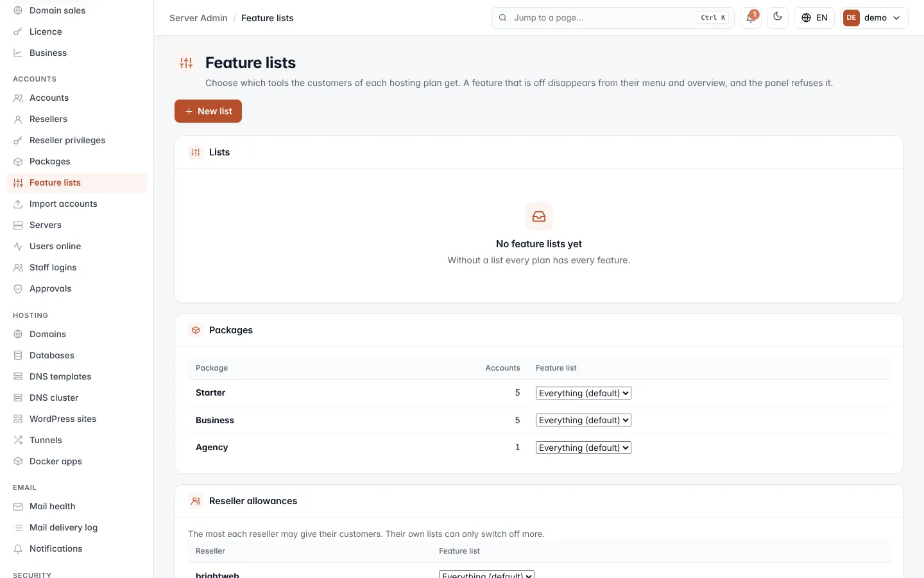This screenshot has width=924, height=578.
Task: Click the Domains globe icon
Action: 18,334
